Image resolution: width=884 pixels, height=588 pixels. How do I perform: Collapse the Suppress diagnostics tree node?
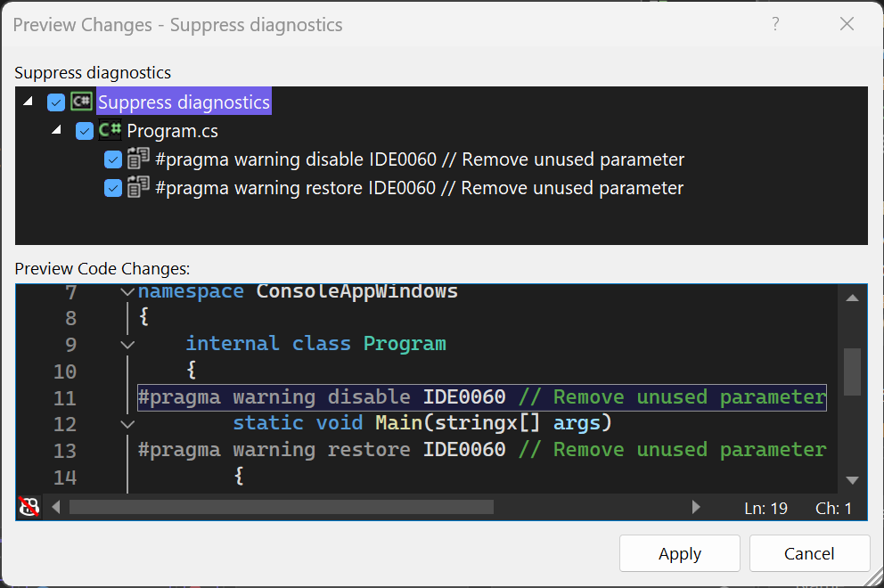28,102
